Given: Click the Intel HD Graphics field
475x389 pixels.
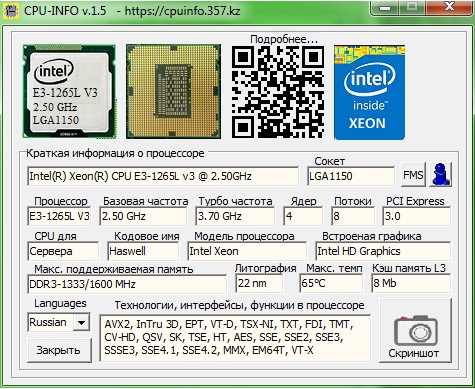Looking at the screenshot, I should (383, 251).
